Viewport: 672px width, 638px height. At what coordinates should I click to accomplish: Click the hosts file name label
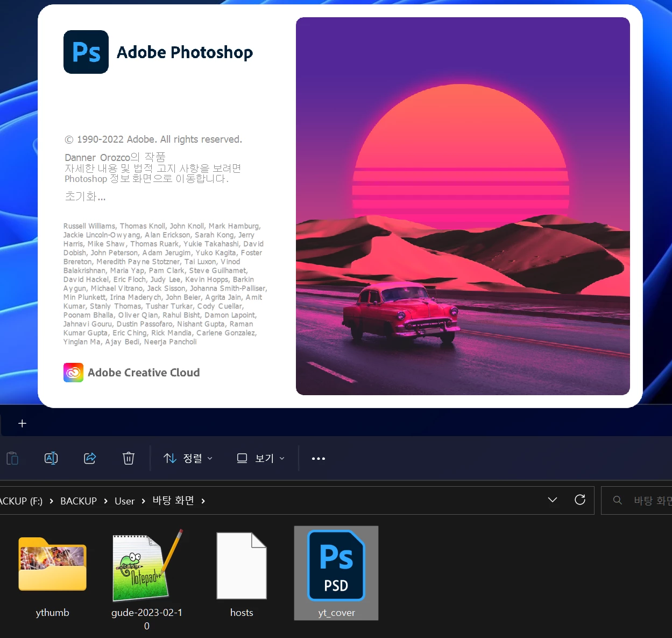click(x=242, y=613)
